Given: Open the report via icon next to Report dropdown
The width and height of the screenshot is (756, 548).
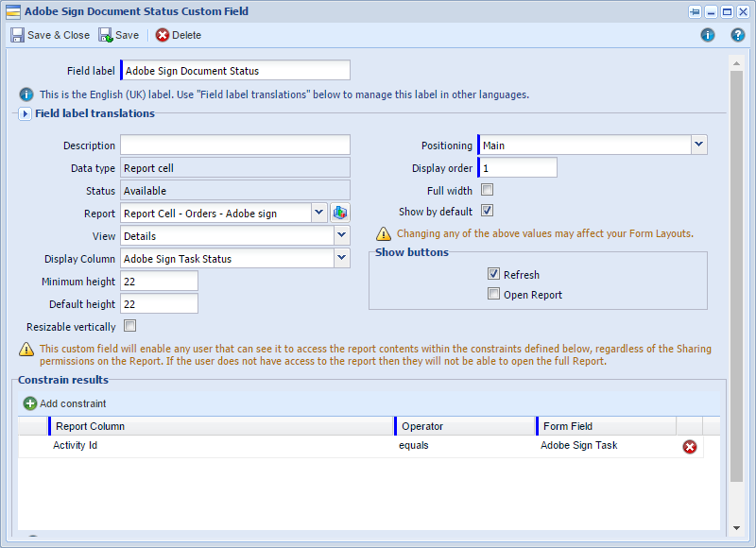Looking at the screenshot, I should tap(340, 213).
